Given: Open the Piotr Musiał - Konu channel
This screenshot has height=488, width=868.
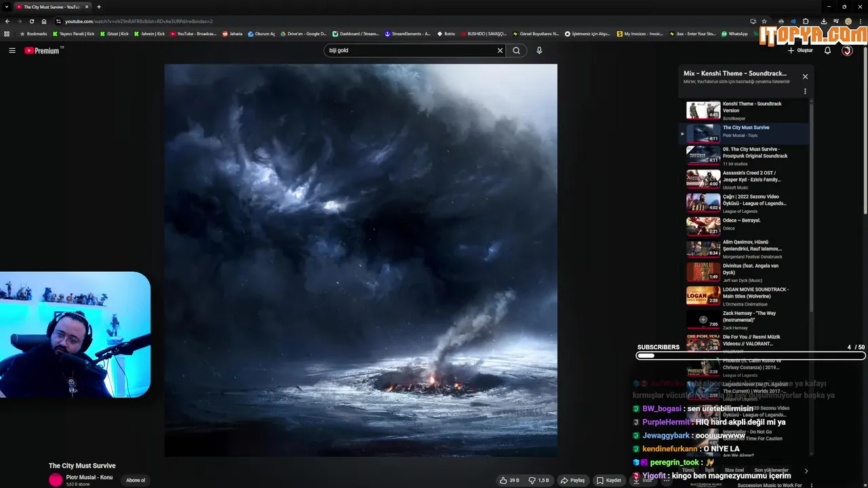Looking at the screenshot, I should click(x=90, y=477).
